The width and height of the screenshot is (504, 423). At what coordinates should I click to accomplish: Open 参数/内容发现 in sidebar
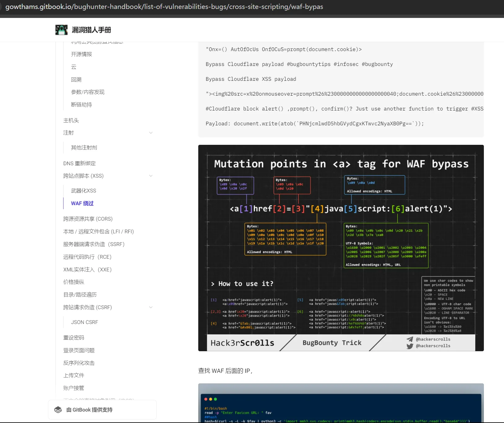pos(88,92)
